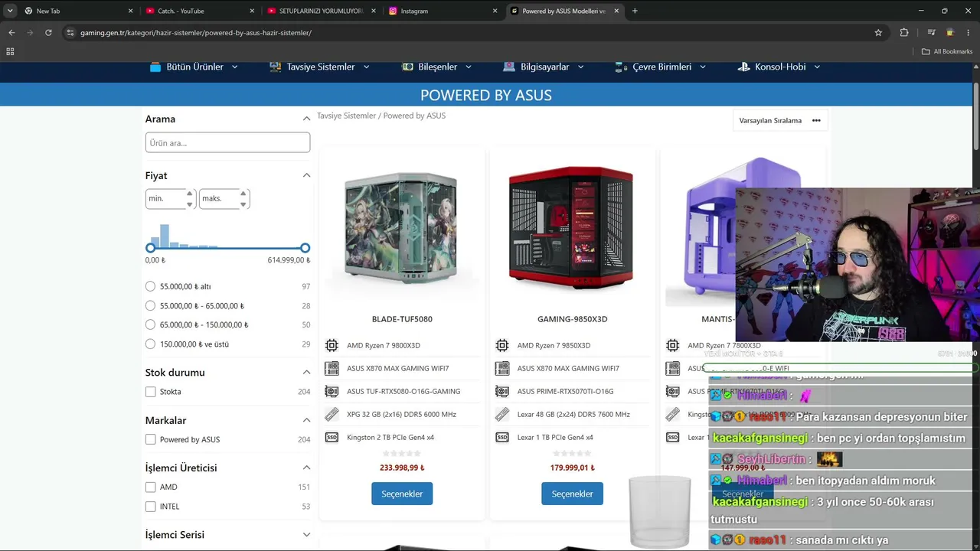
Task: Open the Bilgisayarlar menu
Action: point(544,67)
